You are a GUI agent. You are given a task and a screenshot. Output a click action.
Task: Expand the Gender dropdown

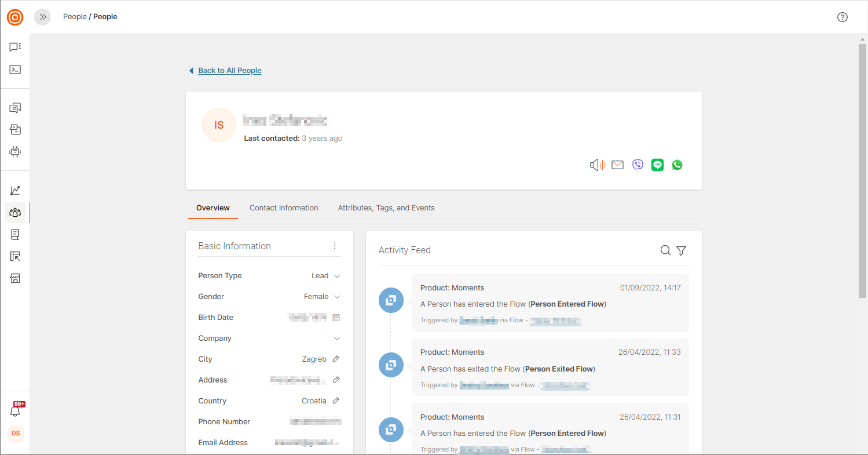(x=337, y=297)
